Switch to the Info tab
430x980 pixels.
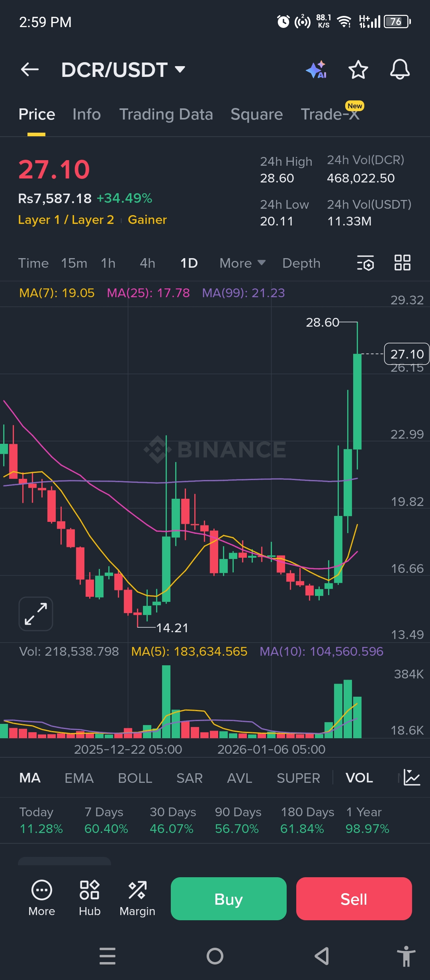coord(87,114)
